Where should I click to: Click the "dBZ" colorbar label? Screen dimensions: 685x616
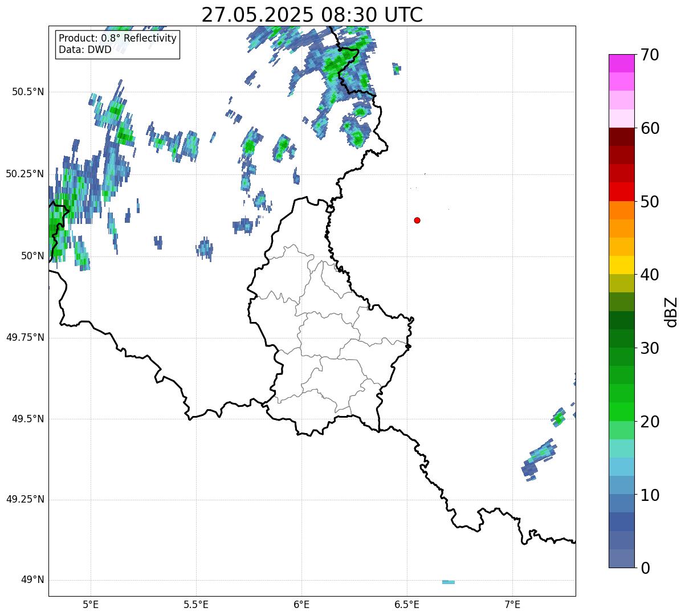[671, 311]
